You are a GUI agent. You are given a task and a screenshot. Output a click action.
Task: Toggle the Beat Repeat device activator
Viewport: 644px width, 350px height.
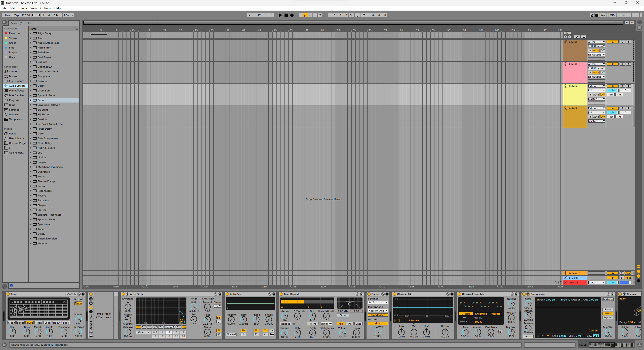(x=281, y=294)
